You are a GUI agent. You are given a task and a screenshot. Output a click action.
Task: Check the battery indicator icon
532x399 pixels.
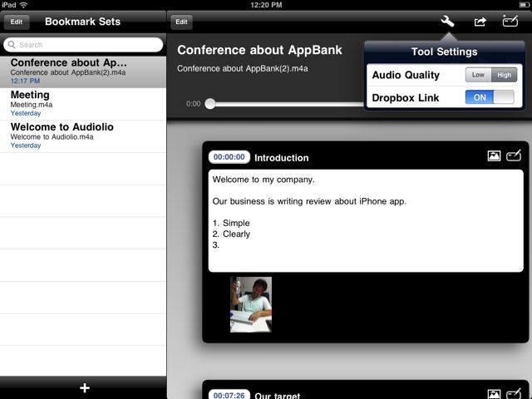coord(524,5)
